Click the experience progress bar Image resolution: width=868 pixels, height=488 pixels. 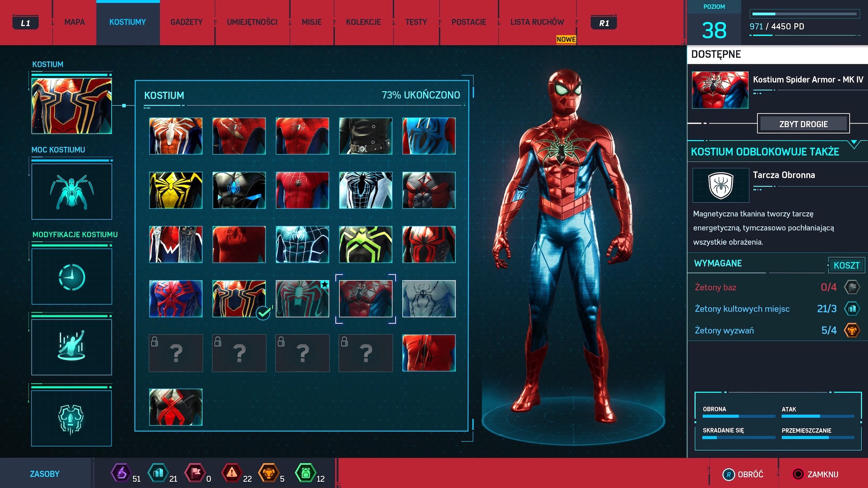(x=804, y=14)
